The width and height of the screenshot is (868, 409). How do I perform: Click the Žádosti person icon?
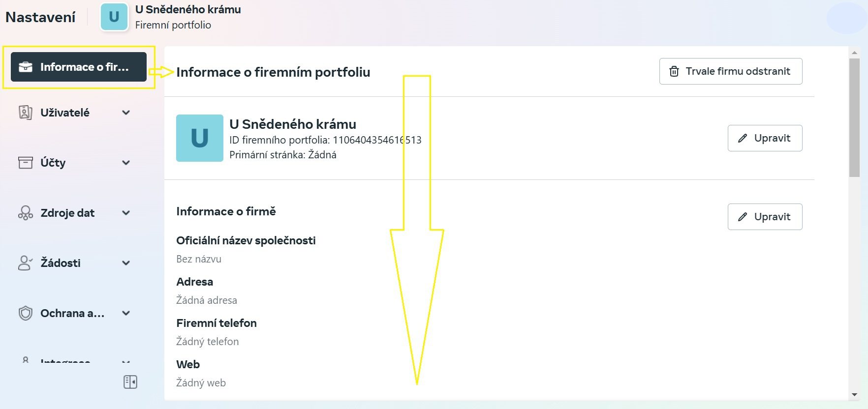[25, 263]
